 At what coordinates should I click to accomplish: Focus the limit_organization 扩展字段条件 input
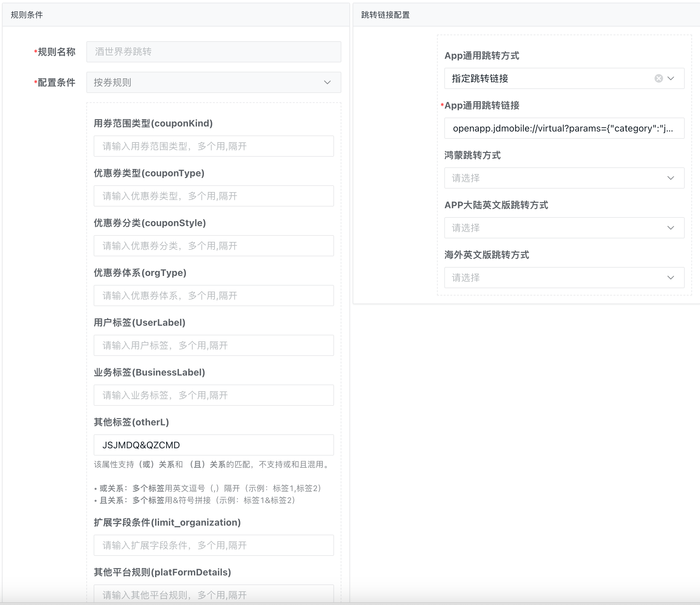coord(214,545)
